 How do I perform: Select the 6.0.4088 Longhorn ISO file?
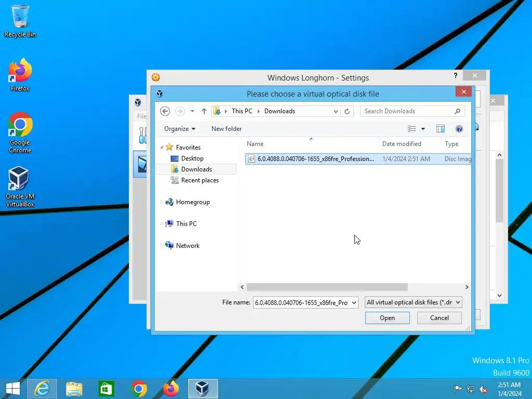pos(358,159)
